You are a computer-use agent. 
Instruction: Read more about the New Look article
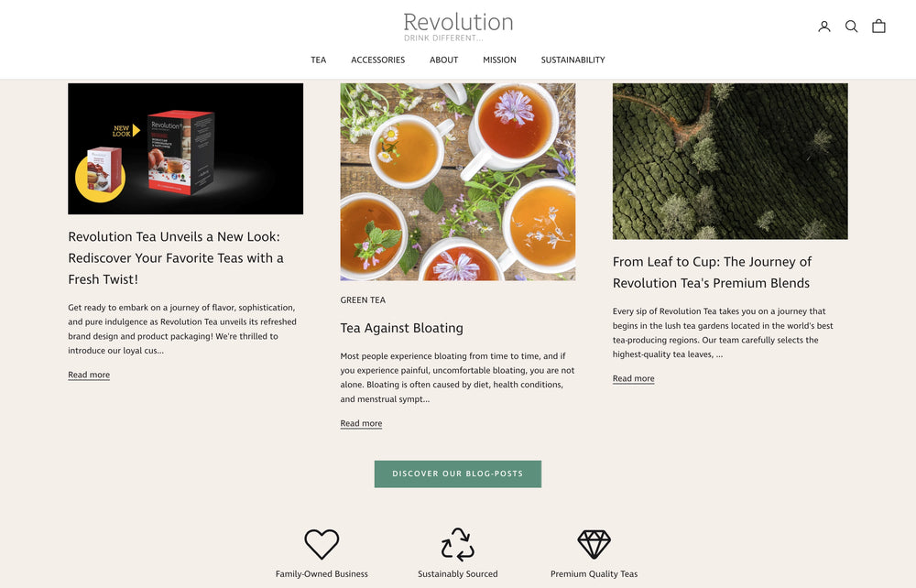point(89,375)
